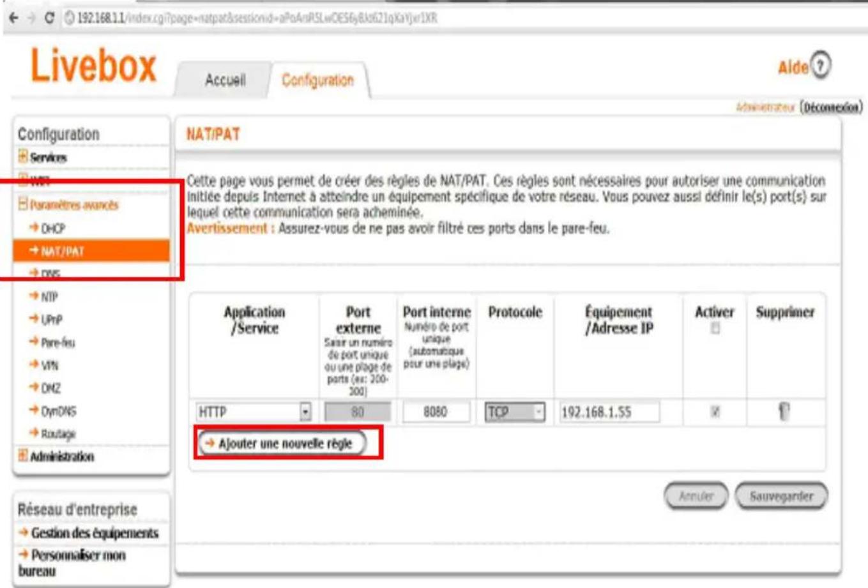The image size is (868, 588).
Task: Click the Réseau d'entreprise panel title
Action: pyautogui.click(x=77, y=509)
